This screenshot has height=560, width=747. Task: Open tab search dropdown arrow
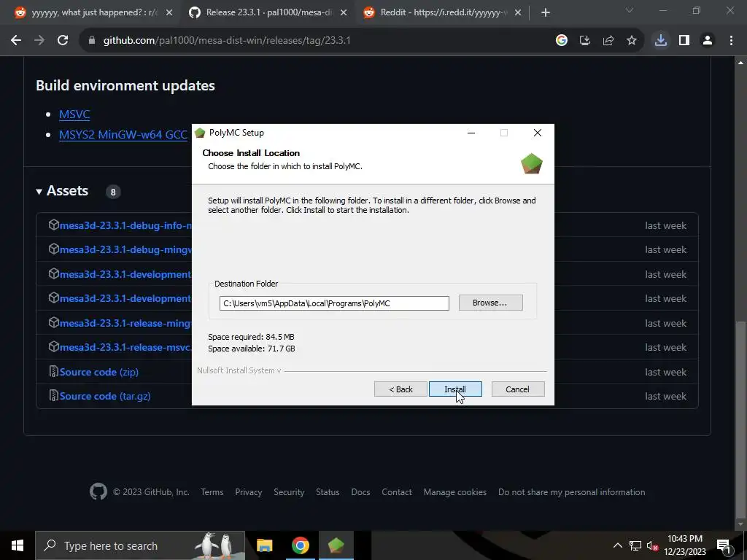click(x=630, y=10)
